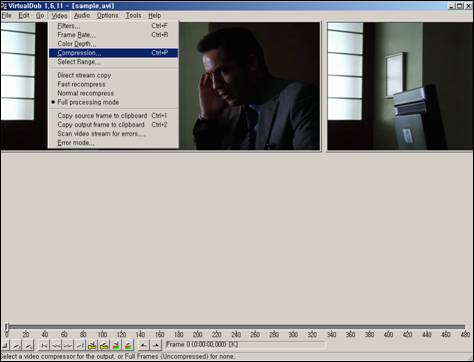Viewport: 474px width, 362px height.
Task: Click the Frame 0 position readout field
Action: (245, 345)
